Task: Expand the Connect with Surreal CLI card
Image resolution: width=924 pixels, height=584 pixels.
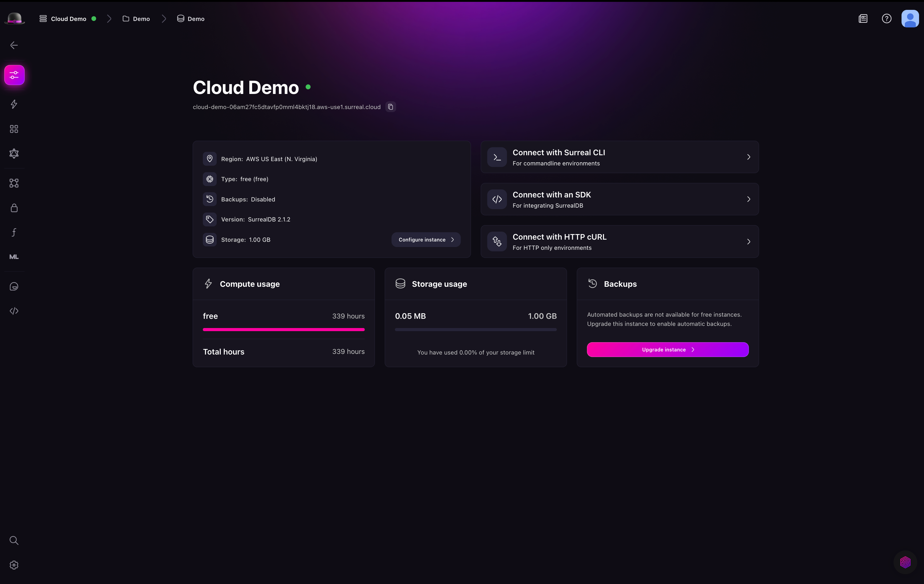Action: coord(619,157)
